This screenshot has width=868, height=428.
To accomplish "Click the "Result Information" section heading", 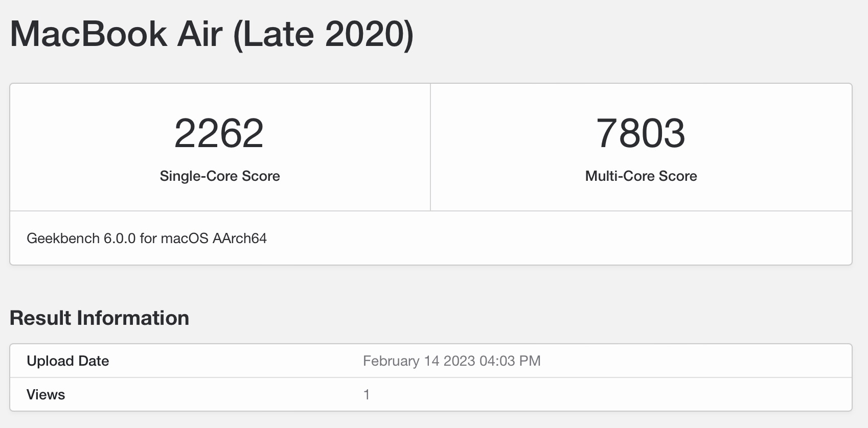I will coord(100,318).
